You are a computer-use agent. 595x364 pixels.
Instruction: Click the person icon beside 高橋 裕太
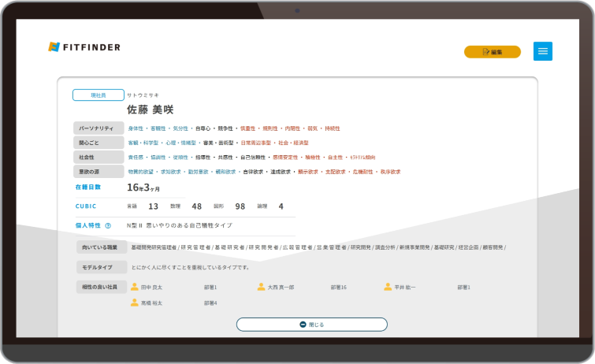pos(134,303)
